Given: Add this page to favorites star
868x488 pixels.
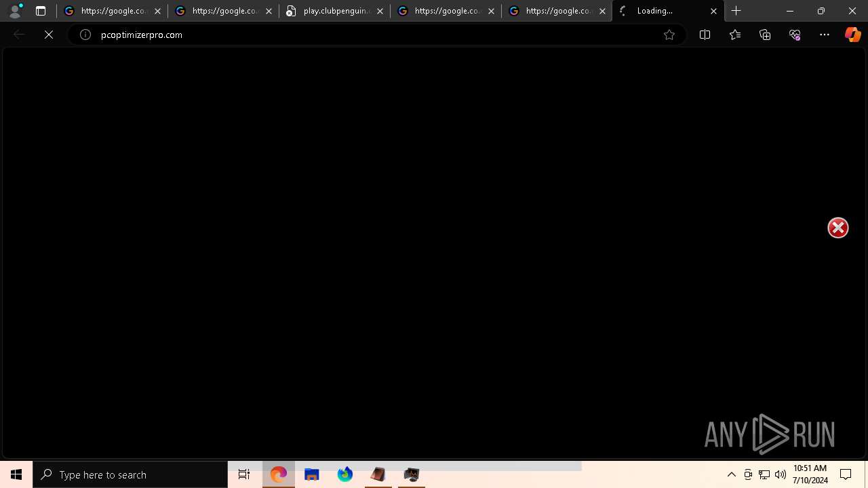Looking at the screenshot, I should 669,35.
